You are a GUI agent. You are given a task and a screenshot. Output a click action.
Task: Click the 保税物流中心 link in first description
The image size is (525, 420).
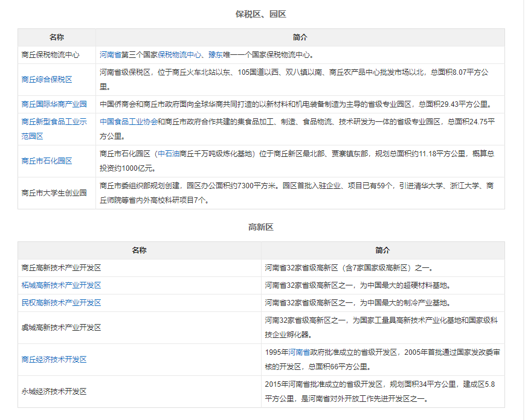(x=179, y=54)
